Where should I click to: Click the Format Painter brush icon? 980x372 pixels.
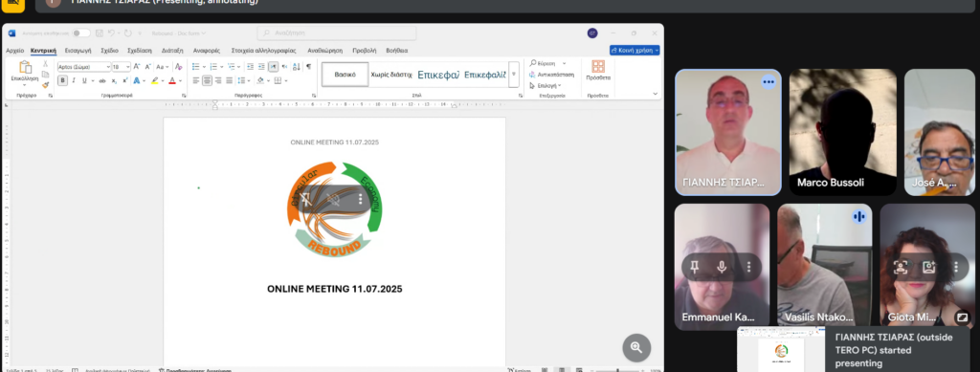coord(45,85)
